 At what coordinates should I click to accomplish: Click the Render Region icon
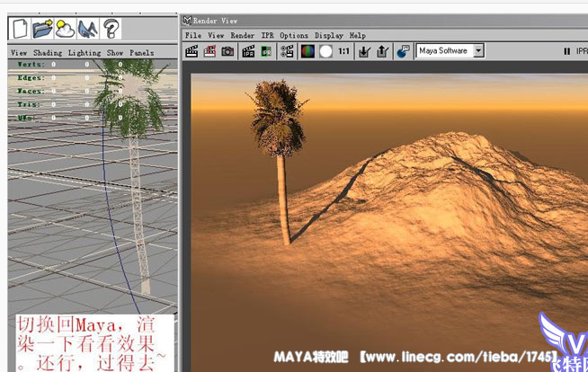coord(209,51)
